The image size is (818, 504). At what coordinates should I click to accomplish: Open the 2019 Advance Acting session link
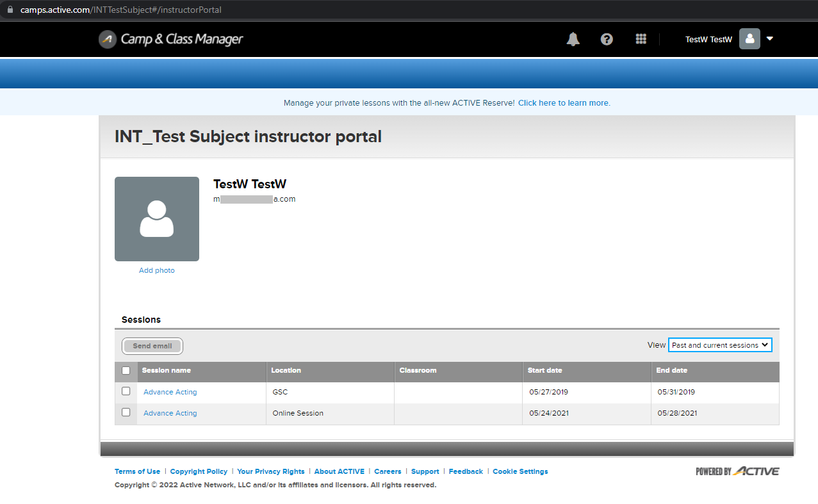[170, 392]
